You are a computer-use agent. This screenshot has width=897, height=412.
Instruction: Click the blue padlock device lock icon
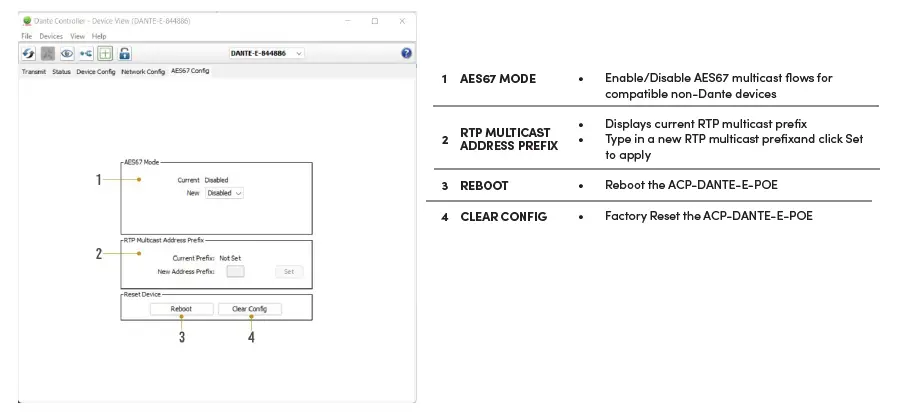124,53
